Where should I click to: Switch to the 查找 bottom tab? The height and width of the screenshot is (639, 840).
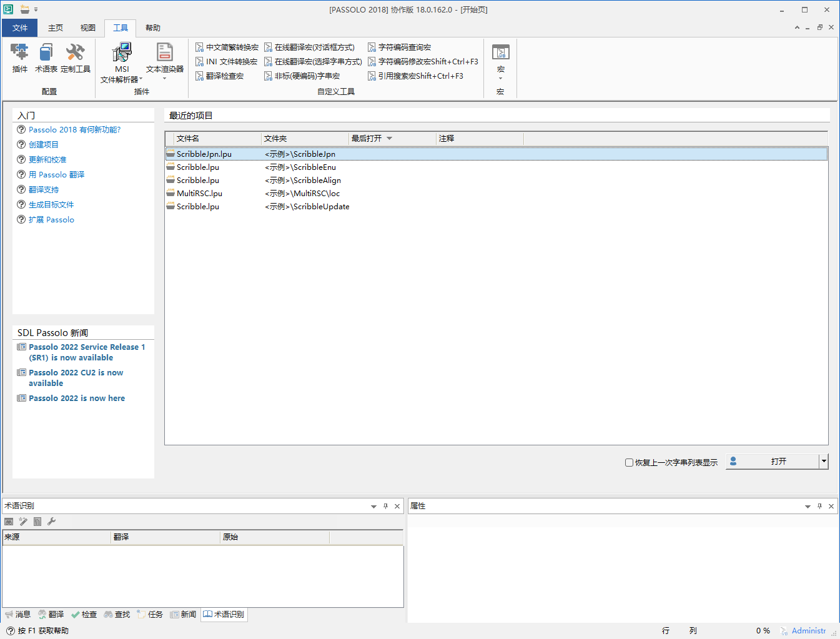(x=117, y=615)
